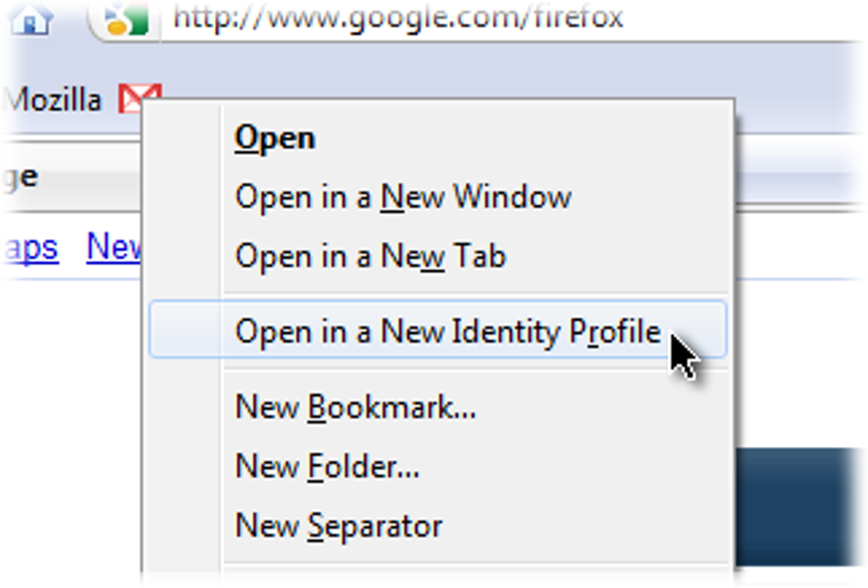Select New Bookmark... from context menu
Image resolution: width=868 pixels, height=588 pixels.
[x=355, y=407]
